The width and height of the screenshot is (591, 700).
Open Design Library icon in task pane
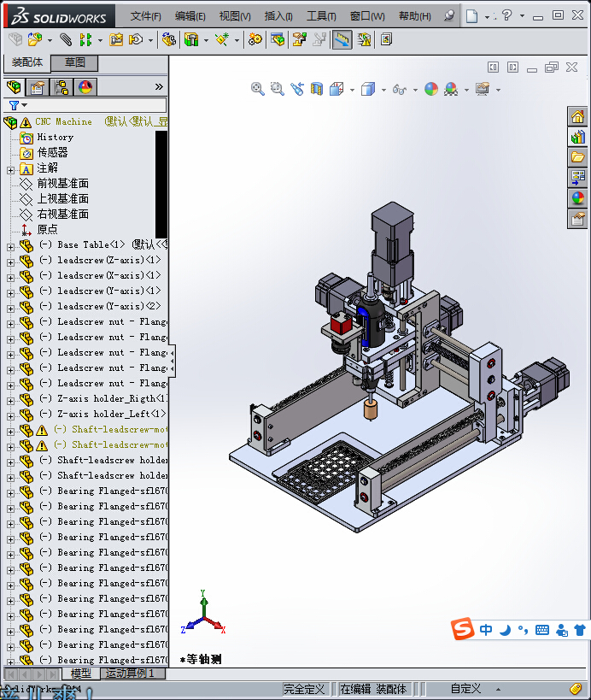tap(577, 137)
